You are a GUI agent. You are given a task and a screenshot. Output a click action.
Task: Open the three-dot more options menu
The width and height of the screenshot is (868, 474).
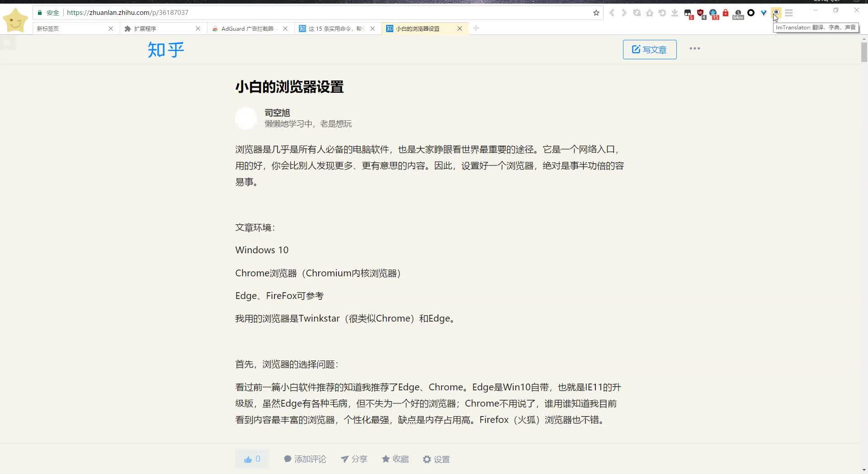[695, 48]
